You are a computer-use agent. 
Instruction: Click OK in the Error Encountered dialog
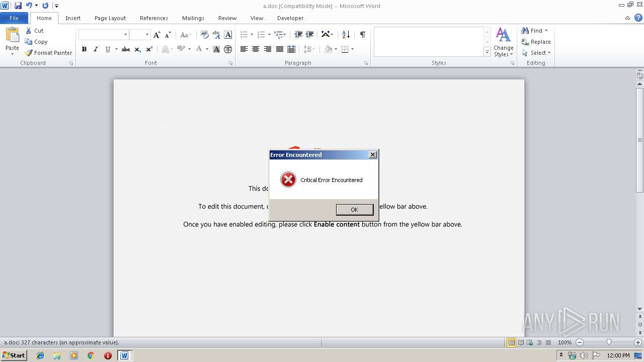coord(354,210)
